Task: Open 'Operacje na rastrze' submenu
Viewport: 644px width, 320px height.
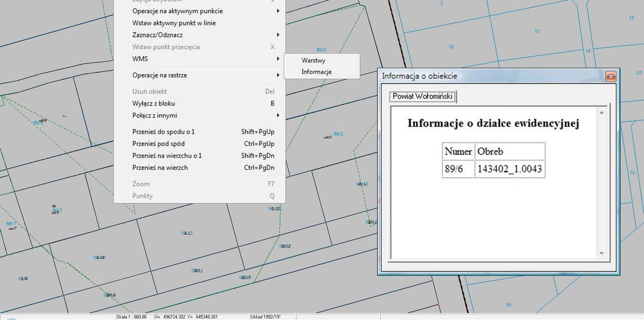Action: 200,75
